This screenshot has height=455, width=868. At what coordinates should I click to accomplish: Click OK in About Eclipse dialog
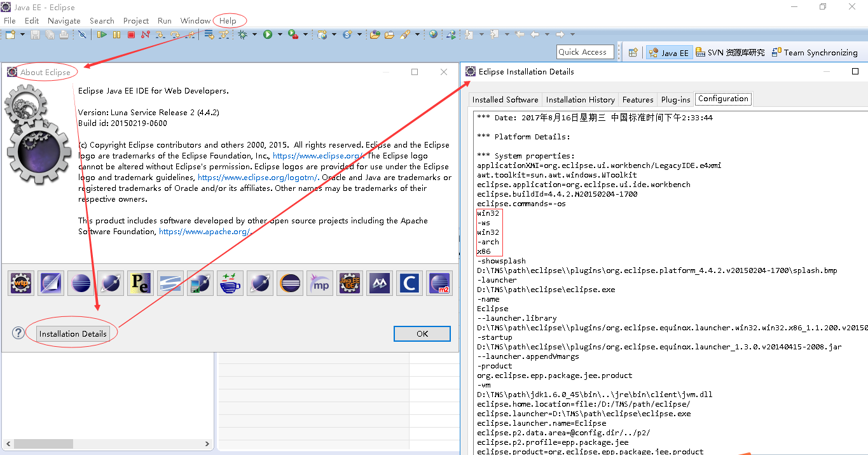click(422, 333)
